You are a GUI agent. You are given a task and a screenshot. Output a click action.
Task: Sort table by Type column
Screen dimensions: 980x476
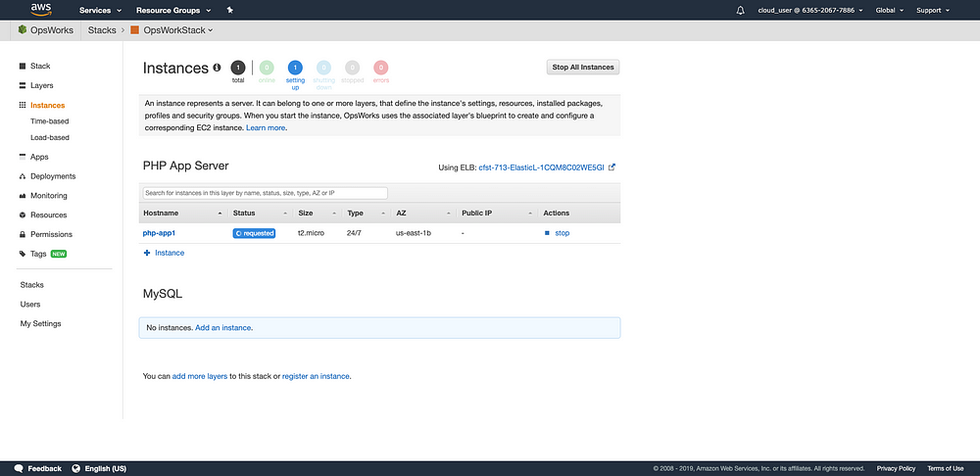click(x=367, y=213)
